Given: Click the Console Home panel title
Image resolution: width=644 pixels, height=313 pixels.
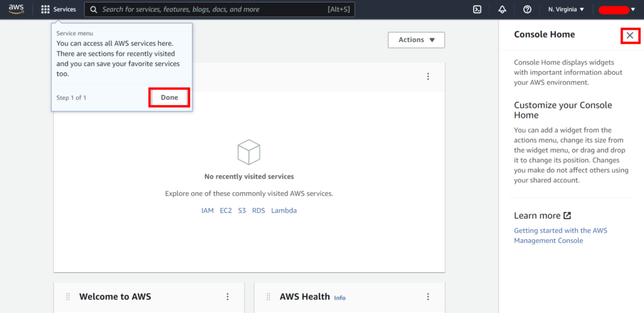Looking at the screenshot, I should [x=544, y=35].
